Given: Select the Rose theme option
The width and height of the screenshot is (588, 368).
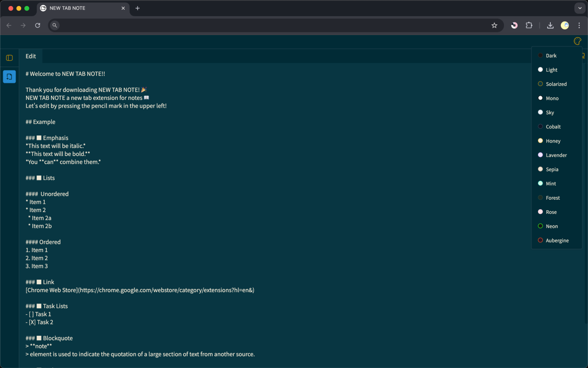Looking at the screenshot, I should point(557,212).
